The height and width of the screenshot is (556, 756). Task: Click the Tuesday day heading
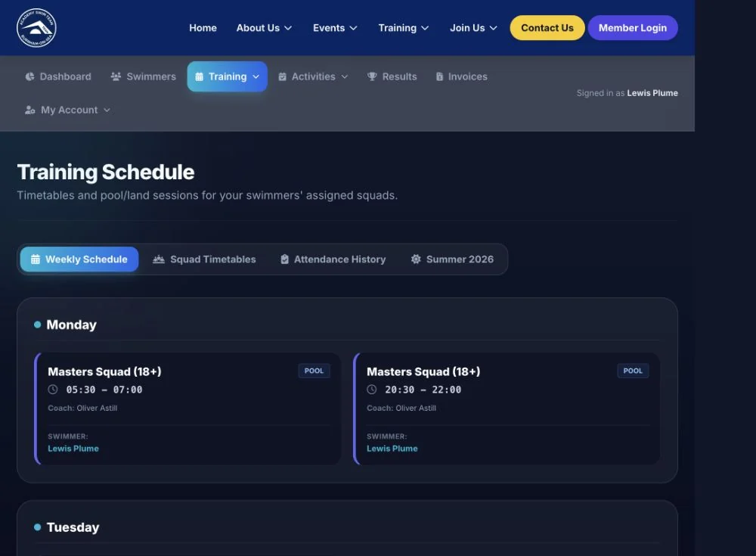[x=73, y=527]
